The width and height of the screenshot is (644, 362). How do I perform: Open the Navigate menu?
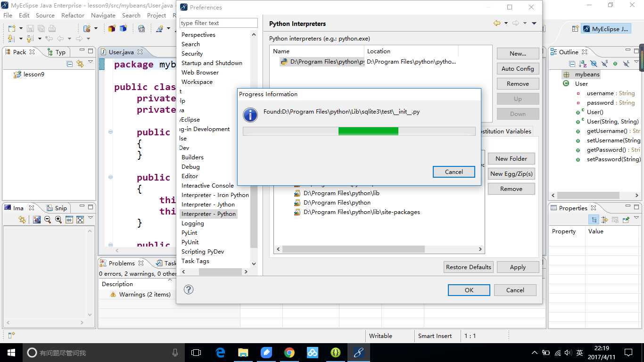[x=103, y=15]
